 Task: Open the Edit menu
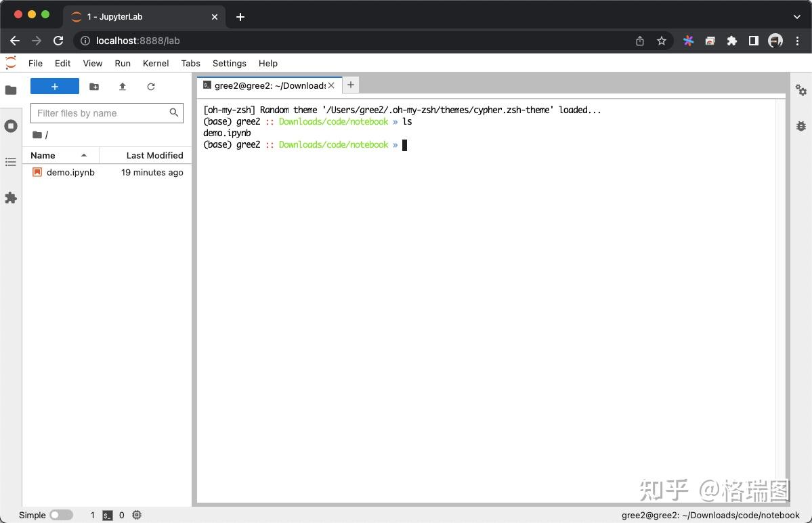(x=63, y=63)
